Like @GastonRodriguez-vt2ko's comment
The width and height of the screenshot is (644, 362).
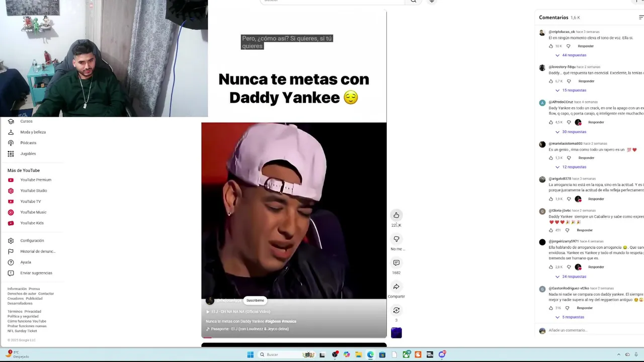click(x=551, y=308)
